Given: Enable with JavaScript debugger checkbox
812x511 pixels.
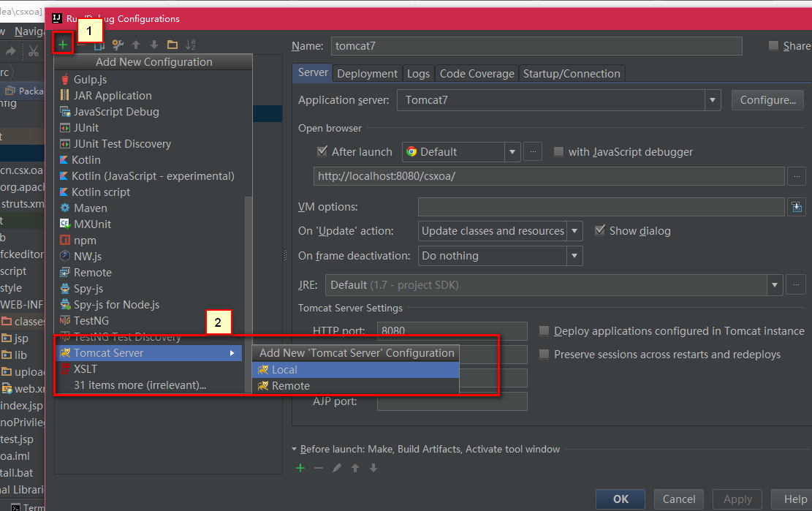Looking at the screenshot, I should (558, 152).
